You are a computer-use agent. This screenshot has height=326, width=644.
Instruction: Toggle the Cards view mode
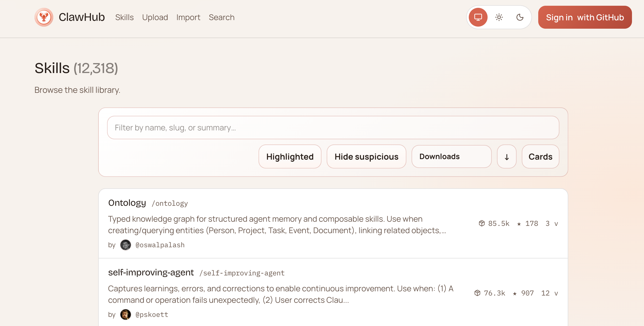(540, 157)
